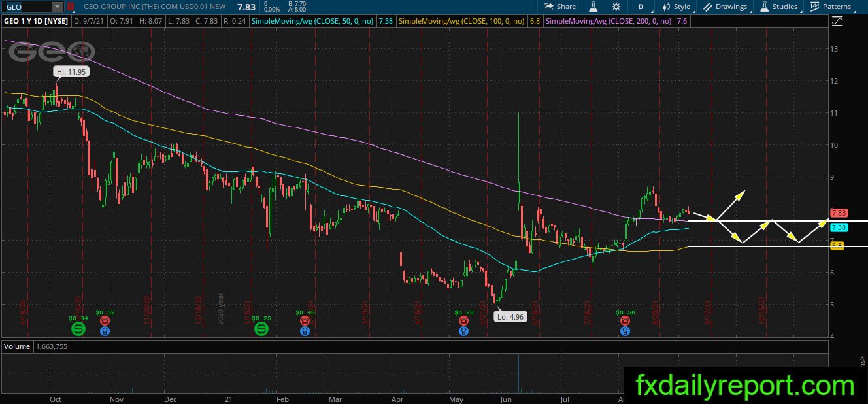This screenshot has height=404, width=868.
Task: Click the chart scale icon below Patterns
Action: coord(837,21)
